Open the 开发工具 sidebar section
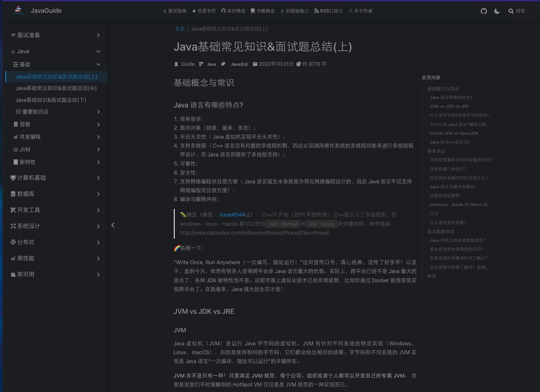Screen dimensions: 540x392 tap(28, 210)
